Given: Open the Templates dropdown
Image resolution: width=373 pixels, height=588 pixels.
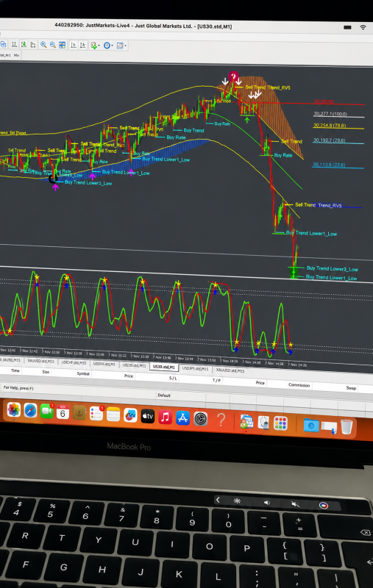Looking at the screenshot, I should (121, 46).
